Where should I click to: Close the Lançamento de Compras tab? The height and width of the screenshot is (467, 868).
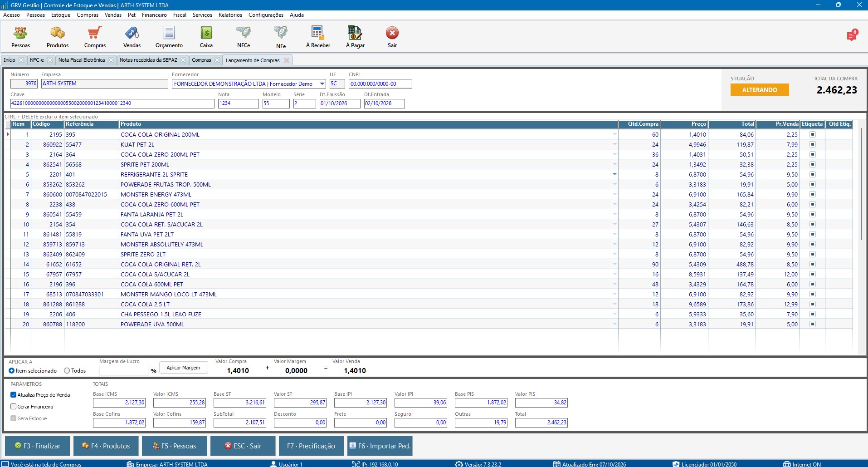pyautogui.click(x=287, y=60)
